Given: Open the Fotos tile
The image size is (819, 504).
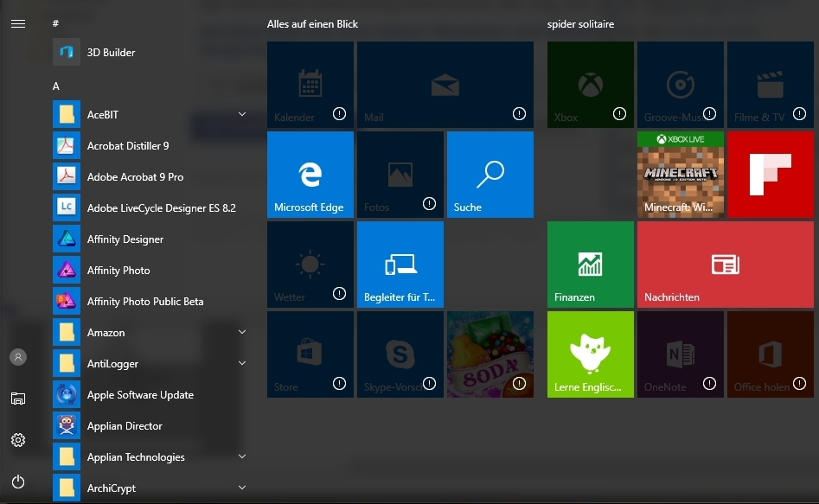Looking at the screenshot, I should coord(400,175).
